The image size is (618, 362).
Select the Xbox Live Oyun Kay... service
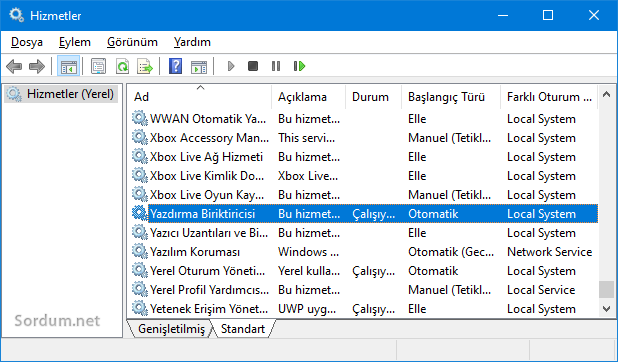click(x=365, y=194)
